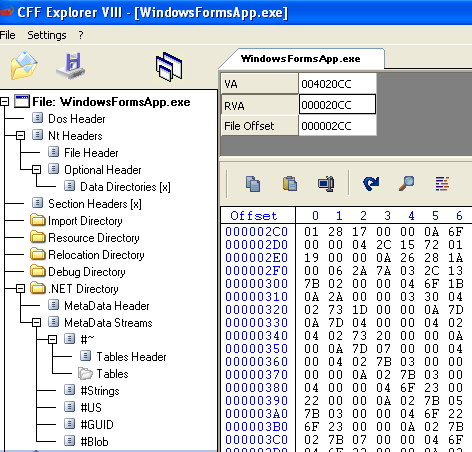
Task: Click the VA value field 004020CC
Action: [337, 84]
